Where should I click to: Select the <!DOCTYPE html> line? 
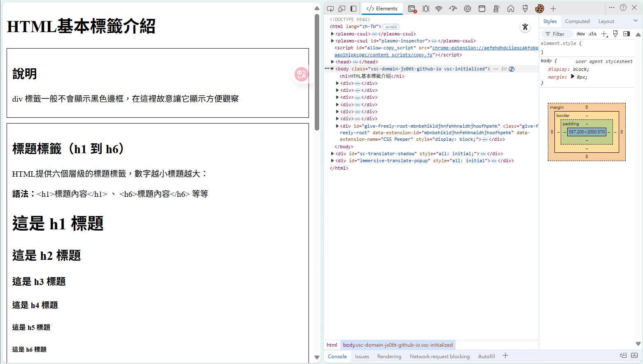point(350,19)
